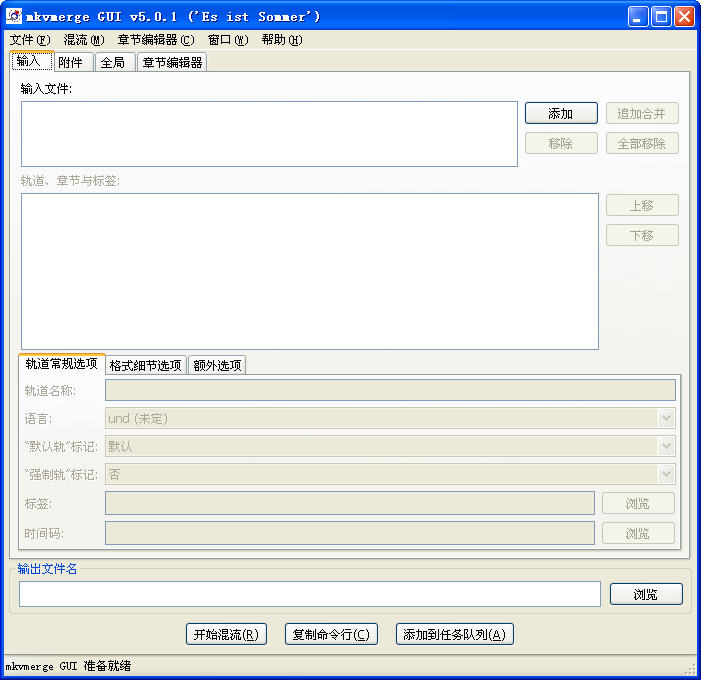The image size is (701, 680).
Task: Click the 添加 button to add input file
Action: pos(561,113)
